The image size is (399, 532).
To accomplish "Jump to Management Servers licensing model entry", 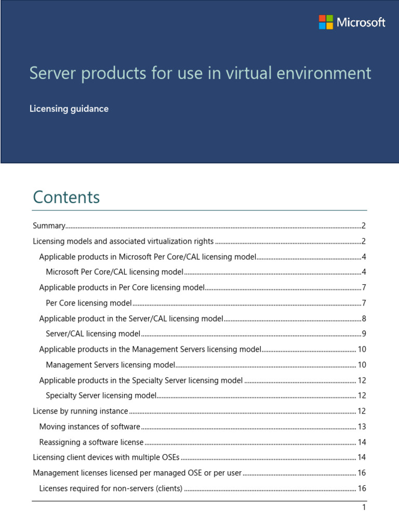I will (x=206, y=365).
